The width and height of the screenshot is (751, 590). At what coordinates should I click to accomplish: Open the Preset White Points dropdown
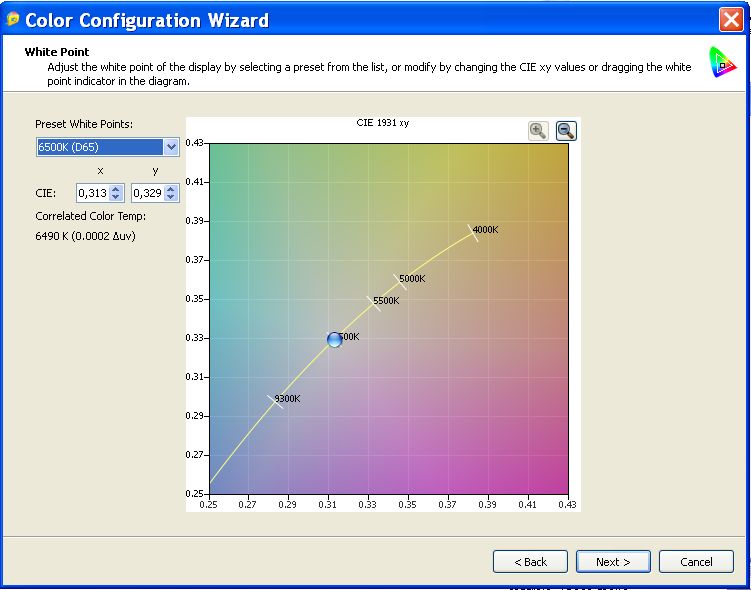pyautogui.click(x=171, y=147)
